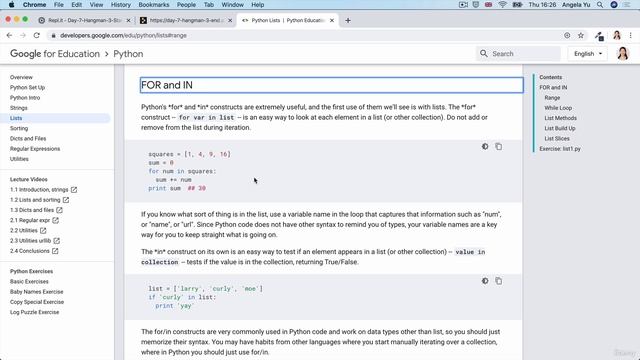Click the Wi-Fi status icon
Viewport: 640px width, 360px height.
click(x=502, y=5)
